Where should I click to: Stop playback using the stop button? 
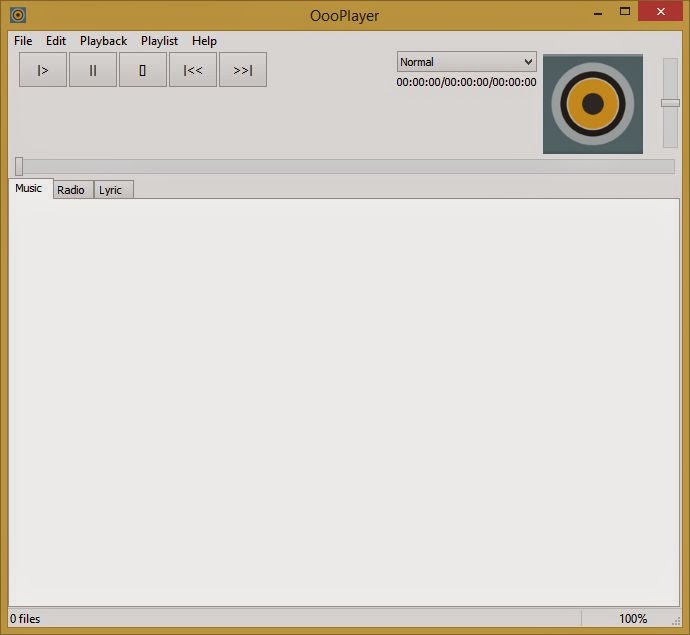143,70
